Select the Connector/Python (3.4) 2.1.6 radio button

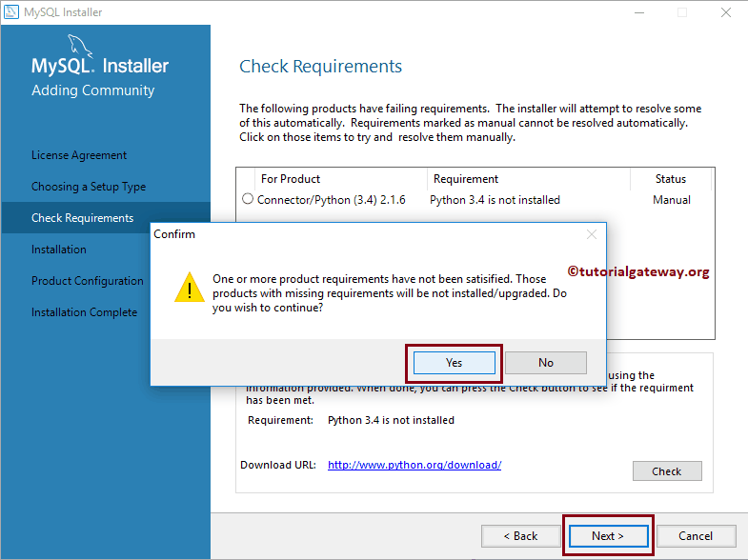pyautogui.click(x=248, y=199)
